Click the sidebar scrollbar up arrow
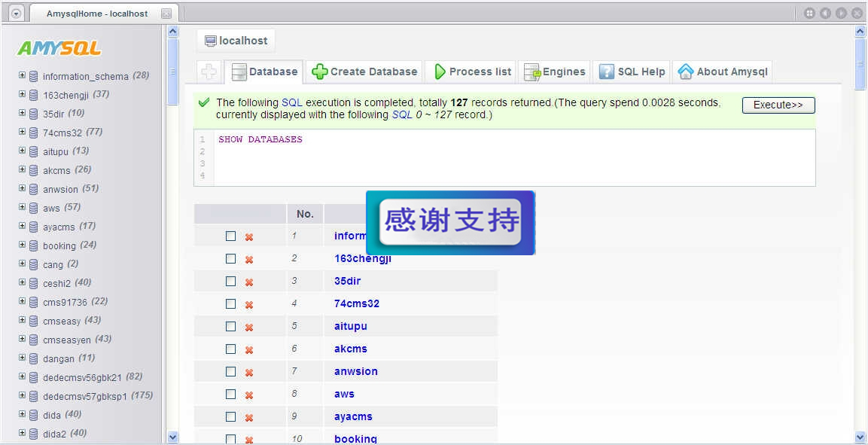This screenshot has height=445, width=868. [172, 32]
